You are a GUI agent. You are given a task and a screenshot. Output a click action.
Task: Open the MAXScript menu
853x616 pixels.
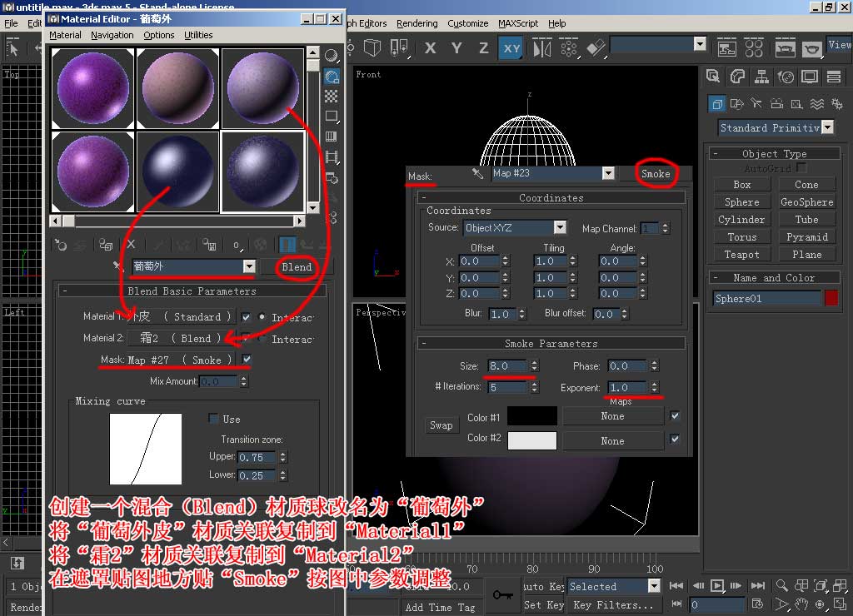518,23
